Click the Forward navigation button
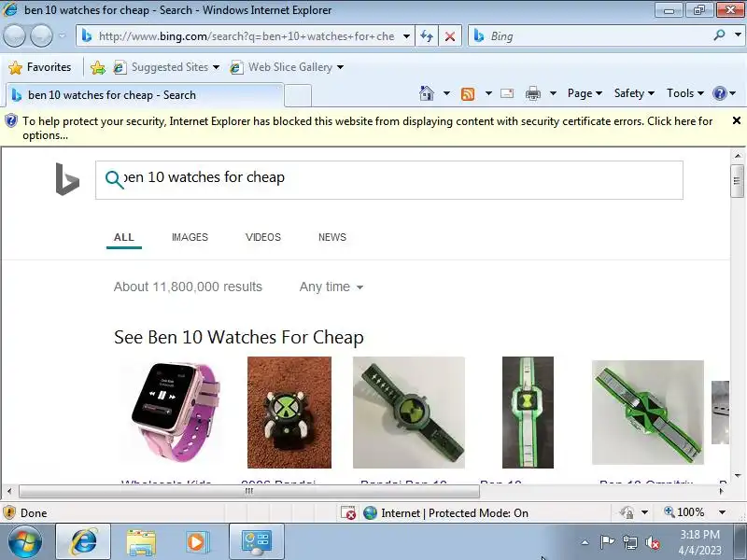This screenshot has height=560, width=747. [x=41, y=35]
